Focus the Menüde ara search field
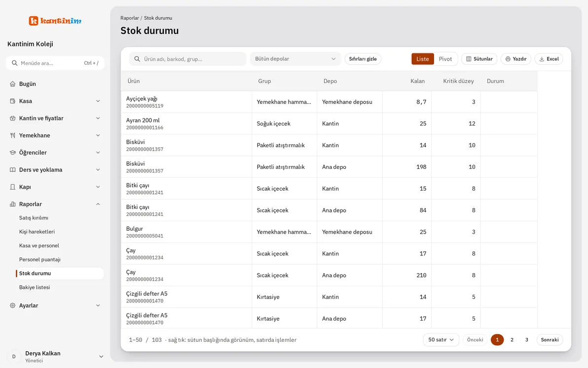The image size is (588, 368). (x=55, y=63)
